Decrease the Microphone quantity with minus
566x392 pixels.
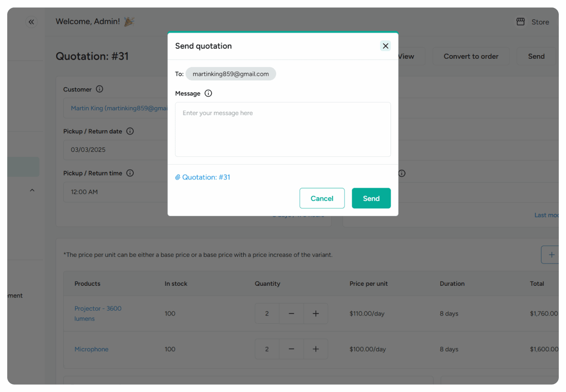click(x=291, y=349)
